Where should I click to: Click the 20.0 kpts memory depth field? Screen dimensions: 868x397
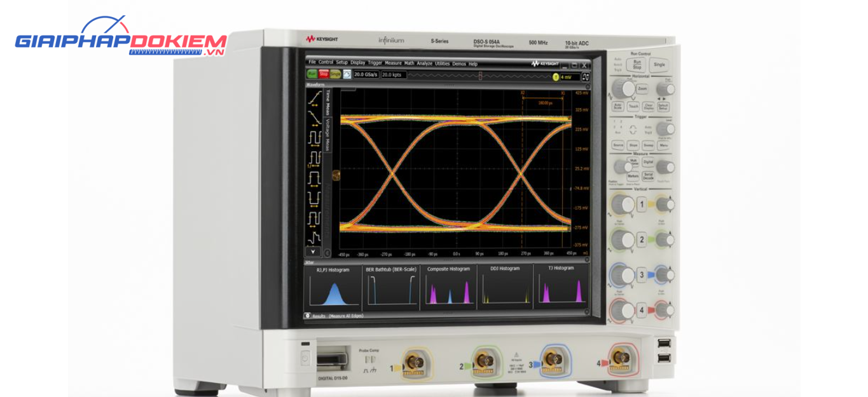[x=394, y=75]
